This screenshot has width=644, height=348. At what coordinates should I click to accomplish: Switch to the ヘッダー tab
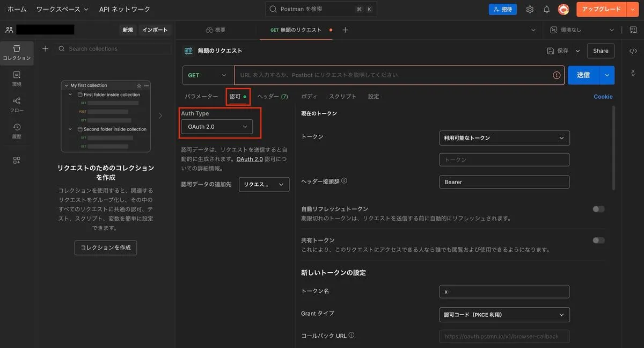(x=272, y=97)
